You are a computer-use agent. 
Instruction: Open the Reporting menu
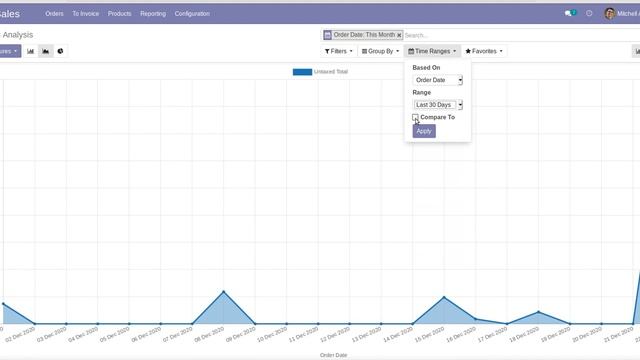coord(153,13)
